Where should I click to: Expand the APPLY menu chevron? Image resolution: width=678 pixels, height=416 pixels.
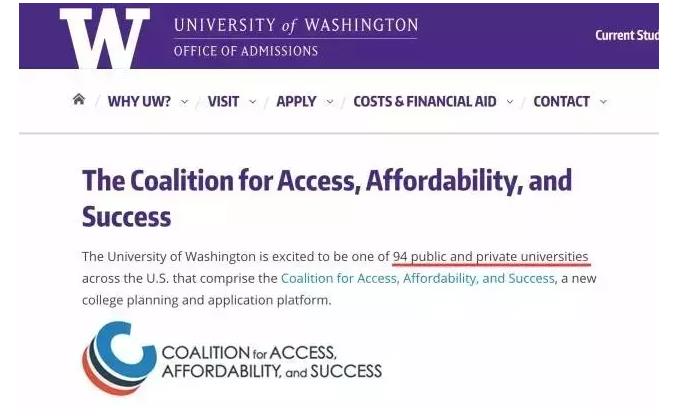point(330,102)
